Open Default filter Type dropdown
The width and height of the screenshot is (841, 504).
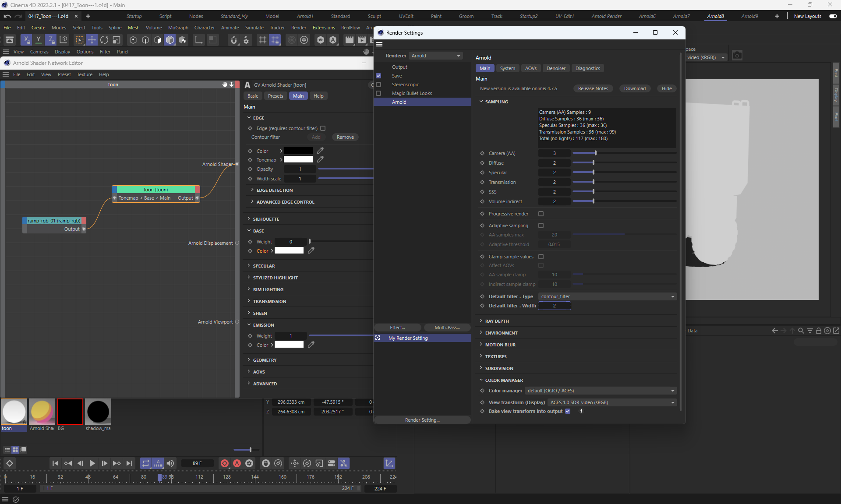coord(607,296)
